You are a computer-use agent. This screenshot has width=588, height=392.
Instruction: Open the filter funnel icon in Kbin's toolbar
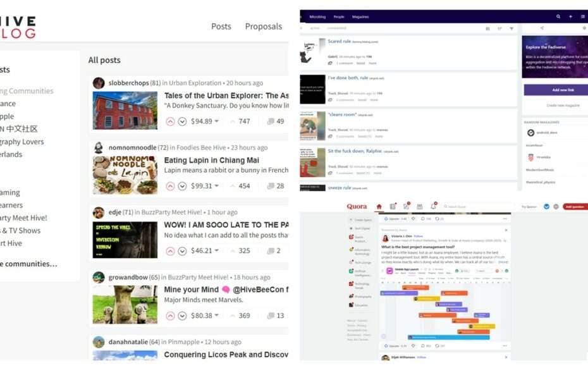pyautogui.click(x=511, y=28)
